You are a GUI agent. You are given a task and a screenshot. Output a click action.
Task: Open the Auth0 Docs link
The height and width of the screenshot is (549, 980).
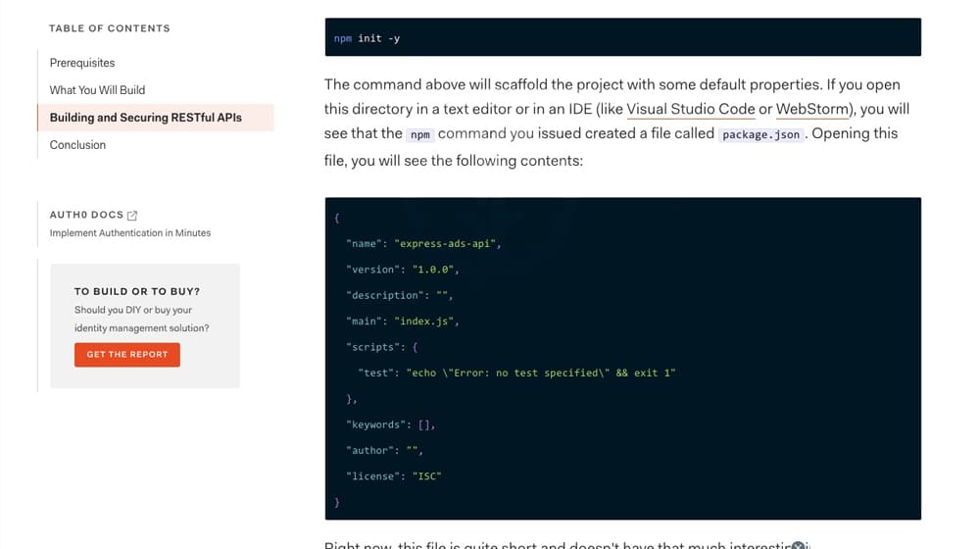[x=86, y=215]
